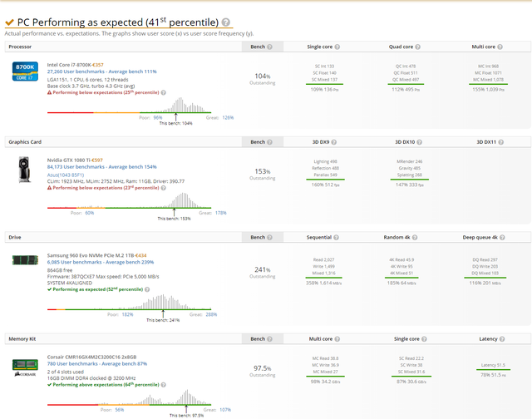Click help icon after GPU 23rd percentile warning
Image resolution: width=532 pixels, height=419 pixels.
click(164, 188)
